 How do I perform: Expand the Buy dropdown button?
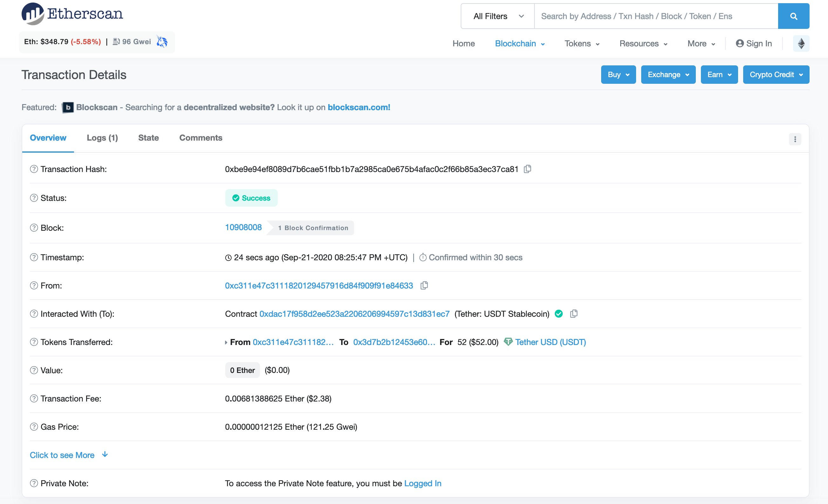pyautogui.click(x=618, y=75)
